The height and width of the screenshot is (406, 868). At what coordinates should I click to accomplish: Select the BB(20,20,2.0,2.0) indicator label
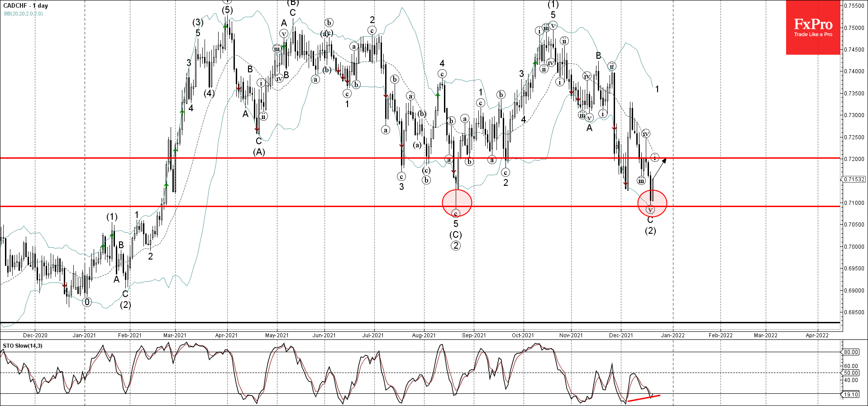[x=24, y=14]
